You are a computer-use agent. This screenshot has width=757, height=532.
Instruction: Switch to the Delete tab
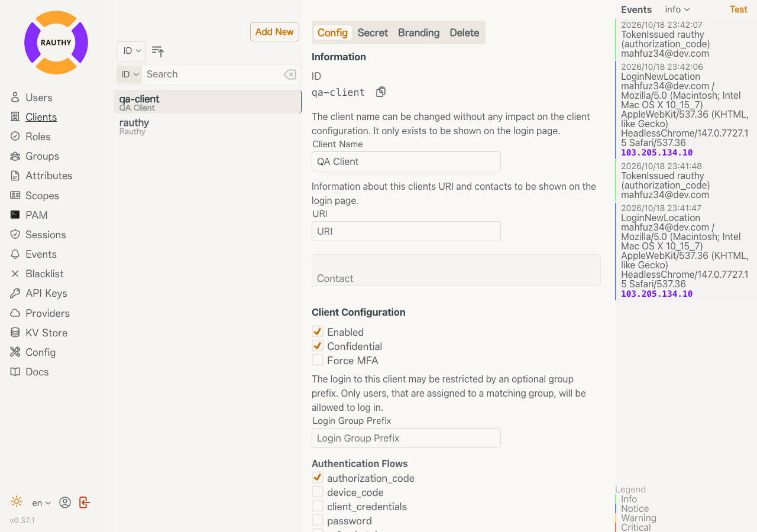point(464,33)
